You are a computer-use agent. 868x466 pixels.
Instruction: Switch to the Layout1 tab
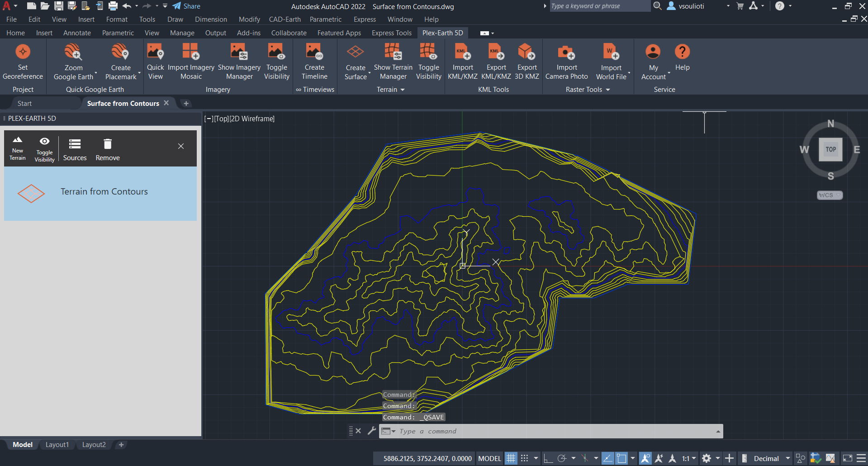click(x=57, y=444)
